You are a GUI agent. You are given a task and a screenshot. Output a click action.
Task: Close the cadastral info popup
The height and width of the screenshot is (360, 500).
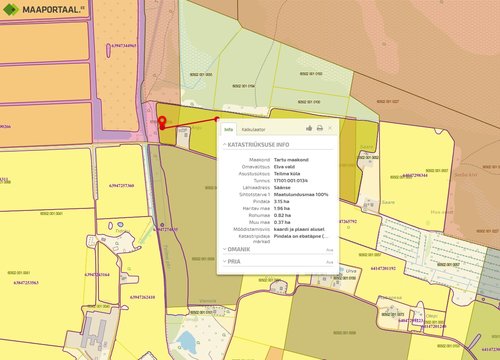[330, 128]
